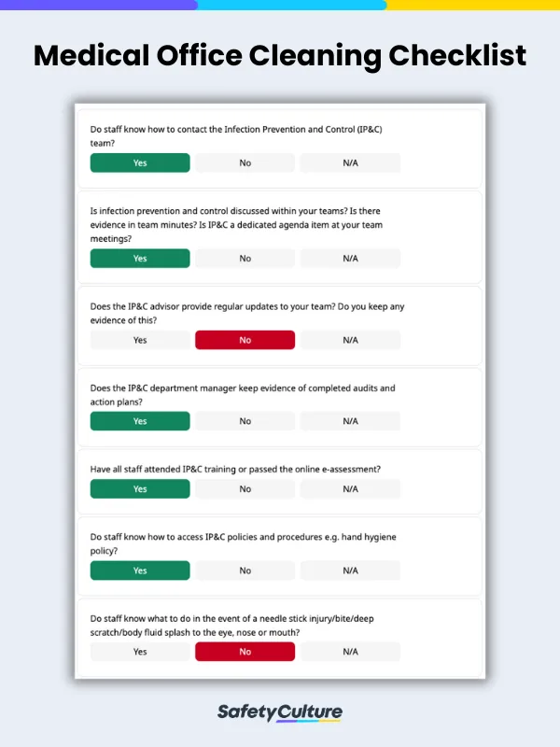The image size is (560, 747).
Task: Select Yes for staff attended IP&C training
Action: coord(140,488)
